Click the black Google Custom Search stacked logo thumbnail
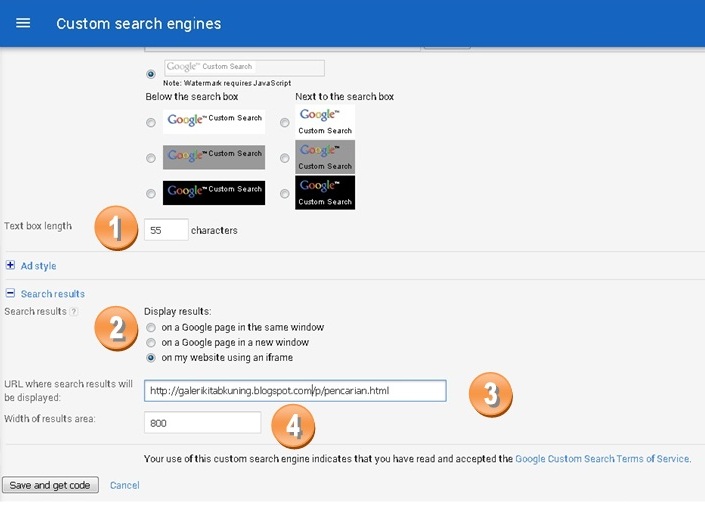 (325, 192)
